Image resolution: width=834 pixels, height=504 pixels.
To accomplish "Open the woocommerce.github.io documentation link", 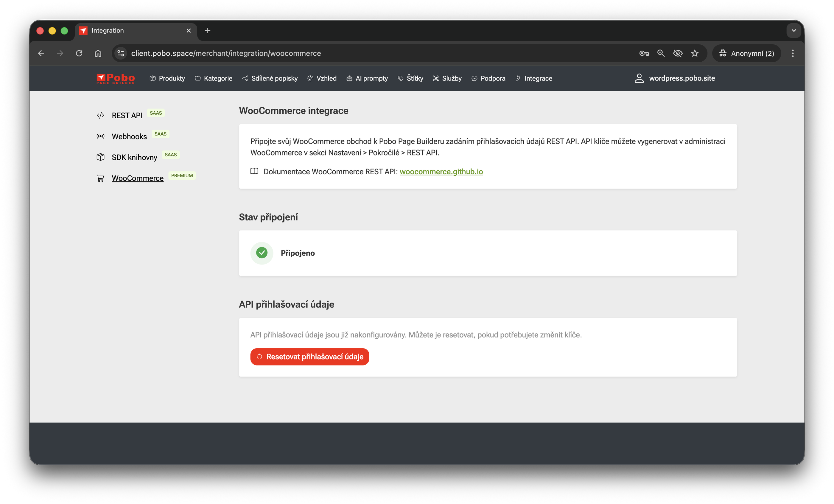I will (x=441, y=172).
